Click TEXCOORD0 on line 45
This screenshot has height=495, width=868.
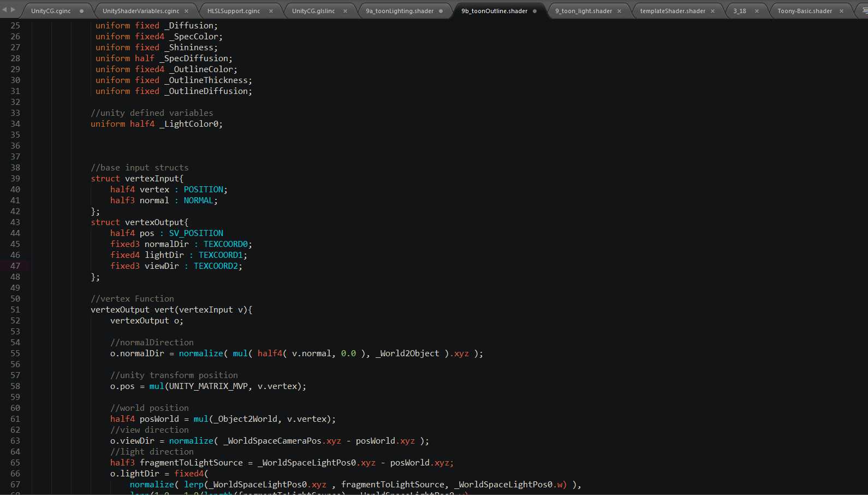click(225, 244)
